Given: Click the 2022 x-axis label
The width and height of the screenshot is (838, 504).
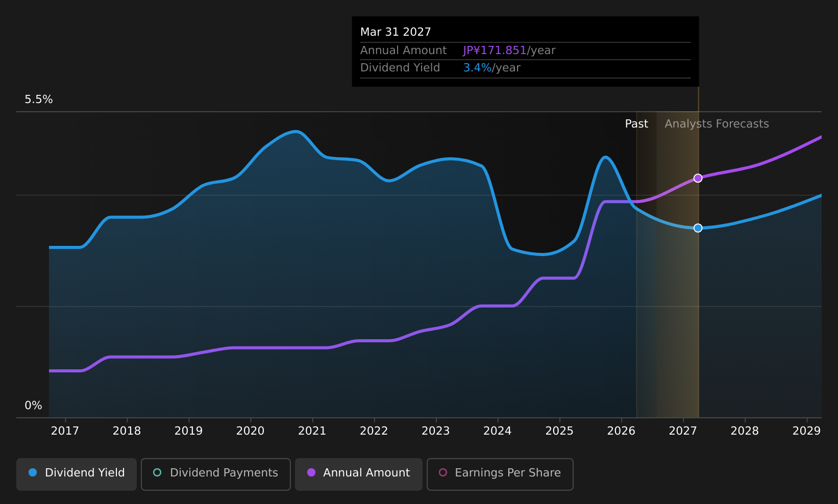Looking at the screenshot, I should pos(374,431).
